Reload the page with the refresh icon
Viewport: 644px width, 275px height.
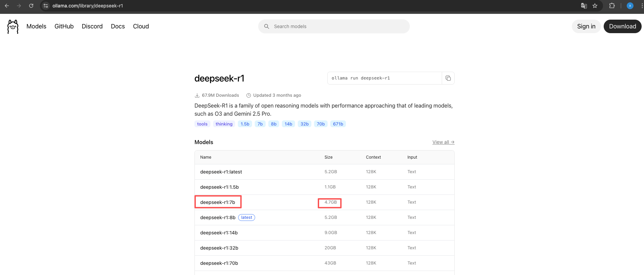click(31, 6)
